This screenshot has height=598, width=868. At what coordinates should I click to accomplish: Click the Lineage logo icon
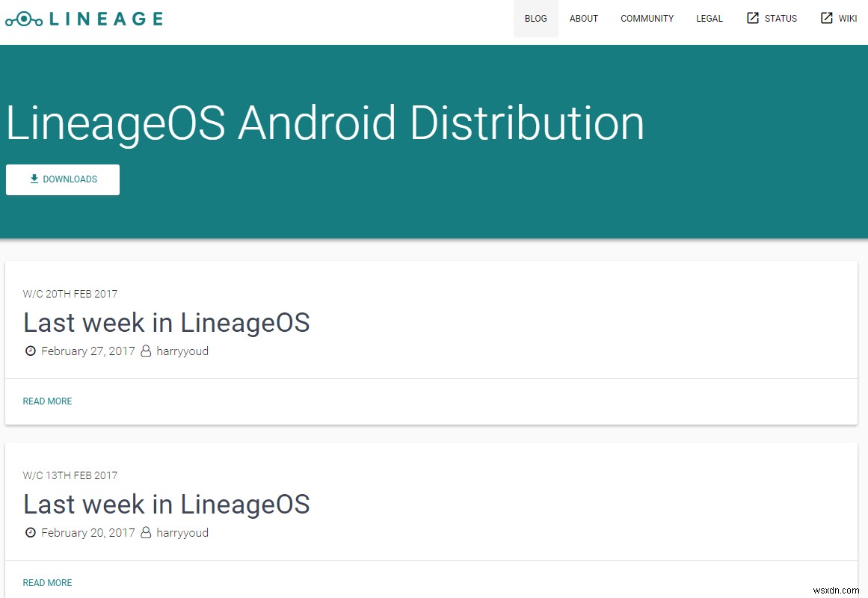[x=23, y=18]
